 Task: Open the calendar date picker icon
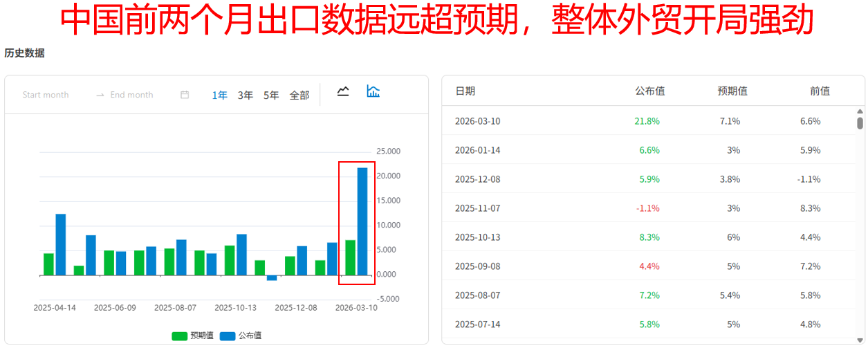pyautogui.click(x=185, y=95)
